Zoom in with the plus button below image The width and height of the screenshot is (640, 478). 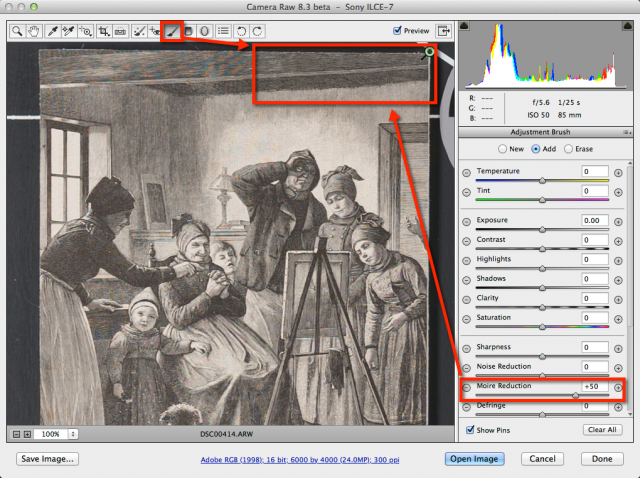[x=27, y=434]
